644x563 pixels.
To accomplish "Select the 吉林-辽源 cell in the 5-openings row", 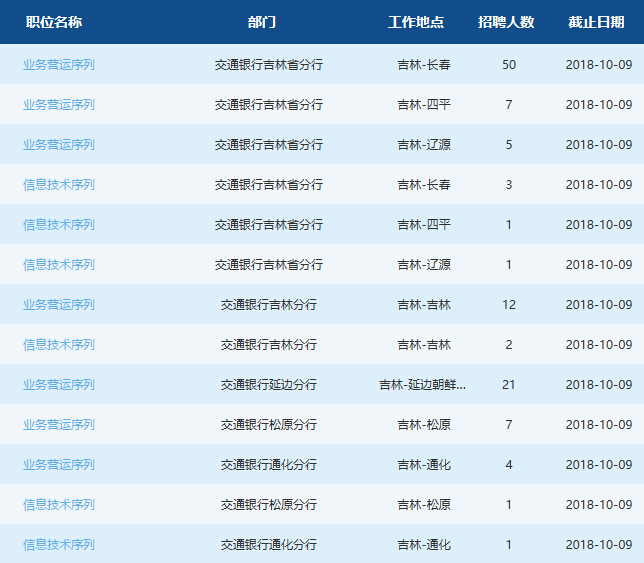I will 424,145.
